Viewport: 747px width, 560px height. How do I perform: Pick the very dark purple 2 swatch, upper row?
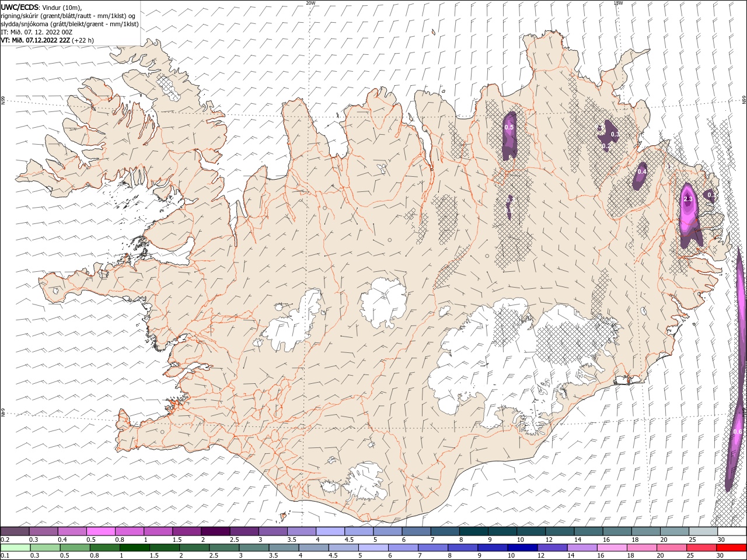tap(215, 531)
